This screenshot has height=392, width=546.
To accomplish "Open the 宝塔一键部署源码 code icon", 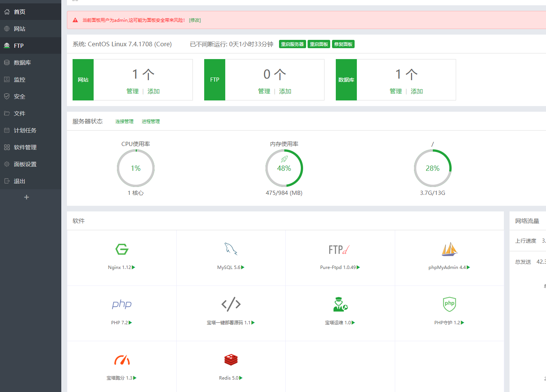I will [x=231, y=304].
